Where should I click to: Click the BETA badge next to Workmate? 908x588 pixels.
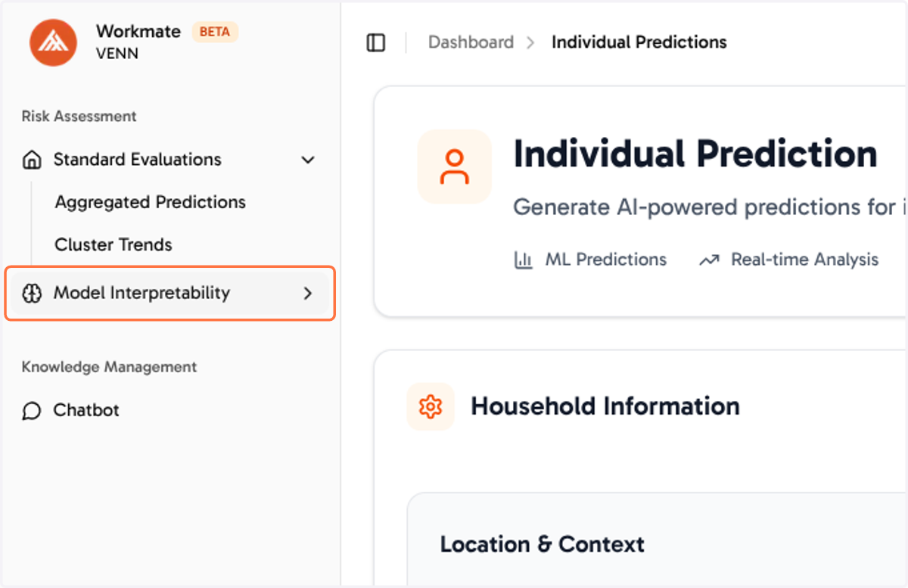coord(215,32)
